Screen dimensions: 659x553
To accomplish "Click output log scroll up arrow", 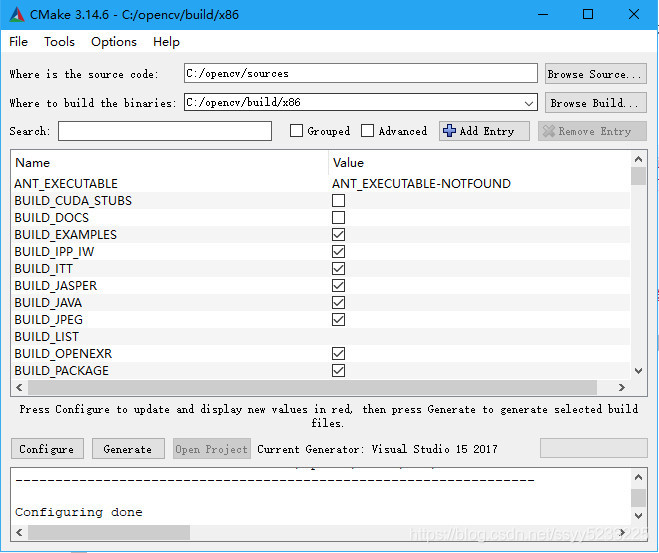I will [x=638, y=477].
